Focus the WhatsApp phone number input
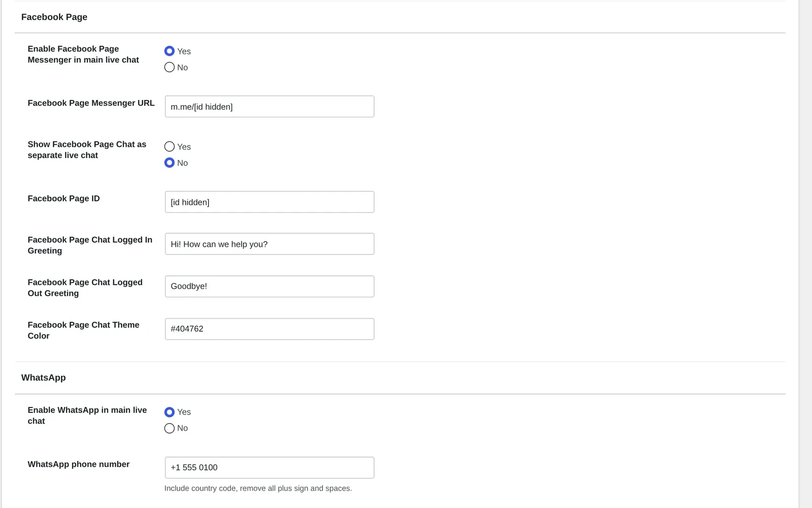812x508 pixels. (x=269, y=468)
